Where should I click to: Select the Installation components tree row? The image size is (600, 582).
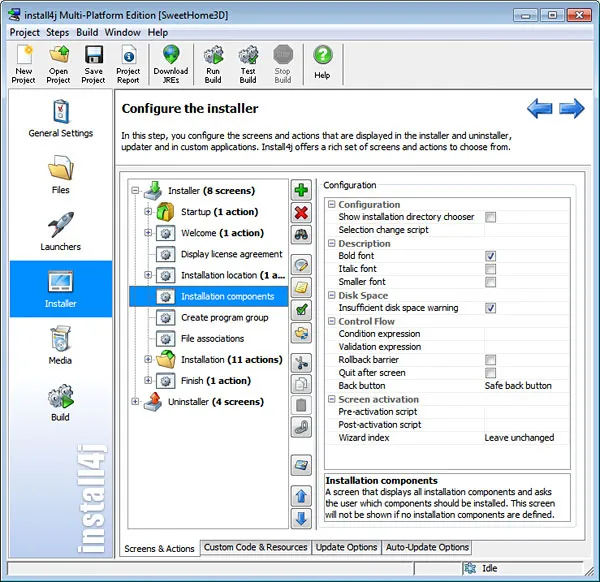(209, 296)
